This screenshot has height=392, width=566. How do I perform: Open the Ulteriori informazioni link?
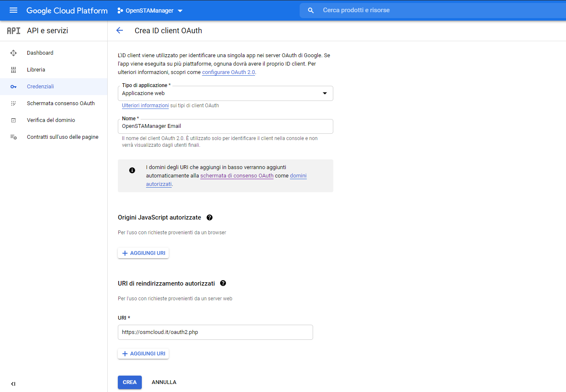pos(145,106)
